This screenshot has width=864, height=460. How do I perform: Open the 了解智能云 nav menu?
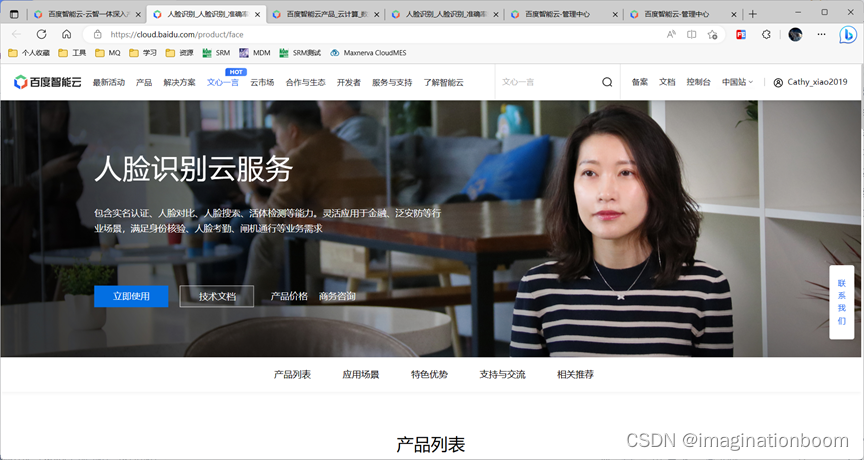tap(444, 82)
